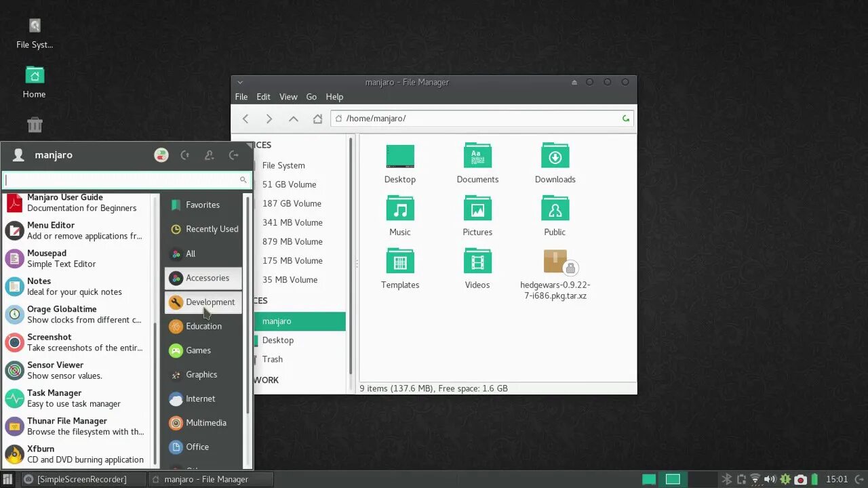This screenshot has height=488, width=868.
Task: Select the Public folder
Action: [x=555, y=216]
